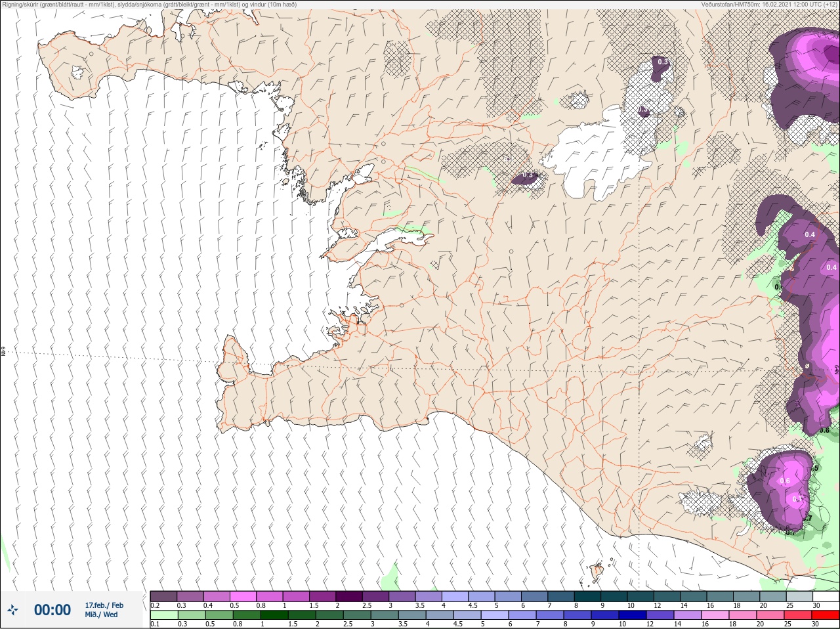The height and width of the screenshot is (629, 840).
Task: Click the small island group off the south coast
Action: [598, 570]
